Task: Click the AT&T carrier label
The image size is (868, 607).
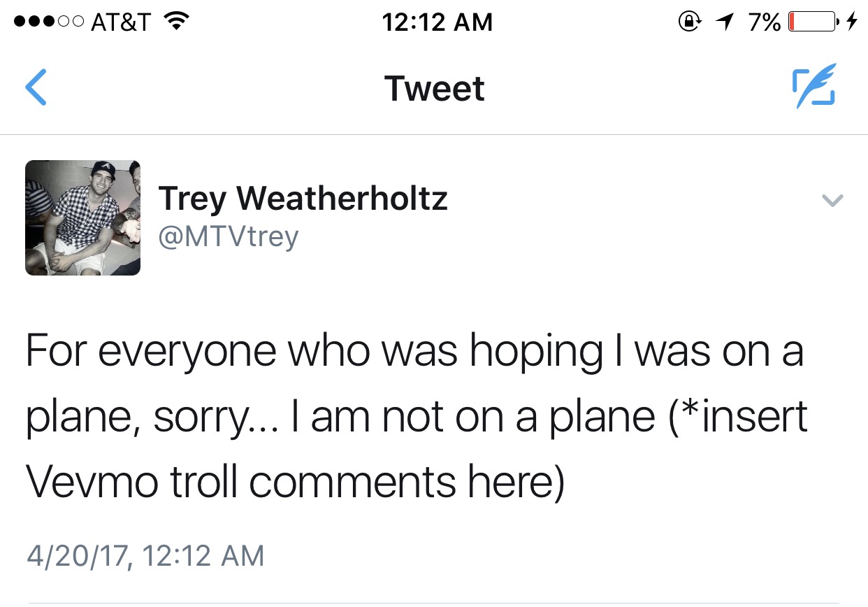Action: click(122, 22)
